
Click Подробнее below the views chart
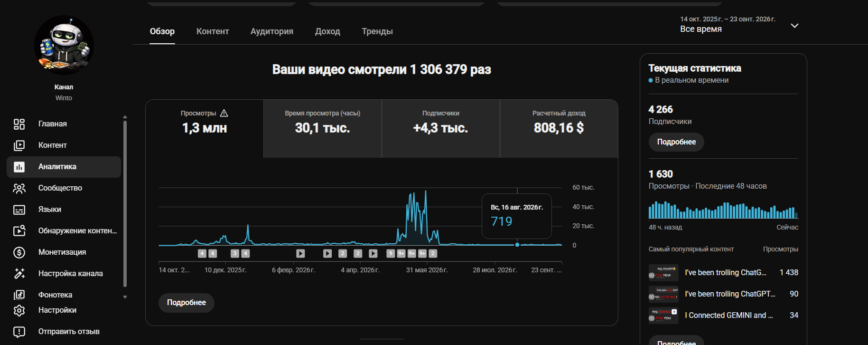[x=187, y=303]
